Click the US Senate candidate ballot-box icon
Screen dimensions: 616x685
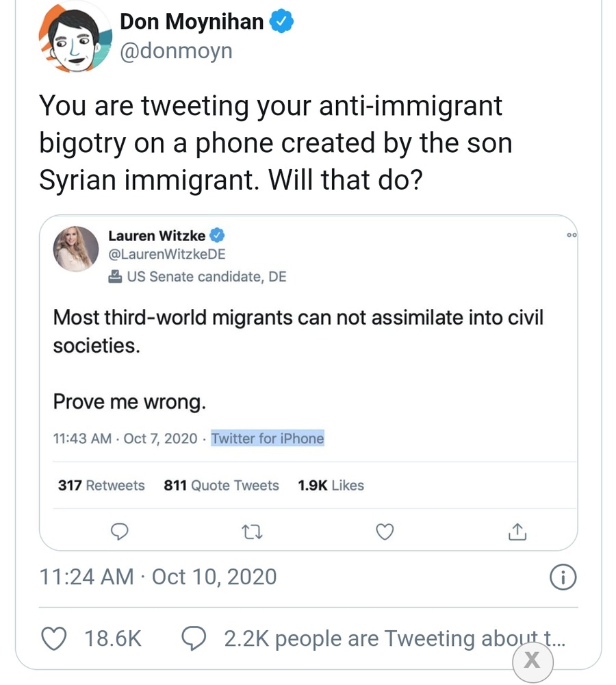tap(114, 277)
